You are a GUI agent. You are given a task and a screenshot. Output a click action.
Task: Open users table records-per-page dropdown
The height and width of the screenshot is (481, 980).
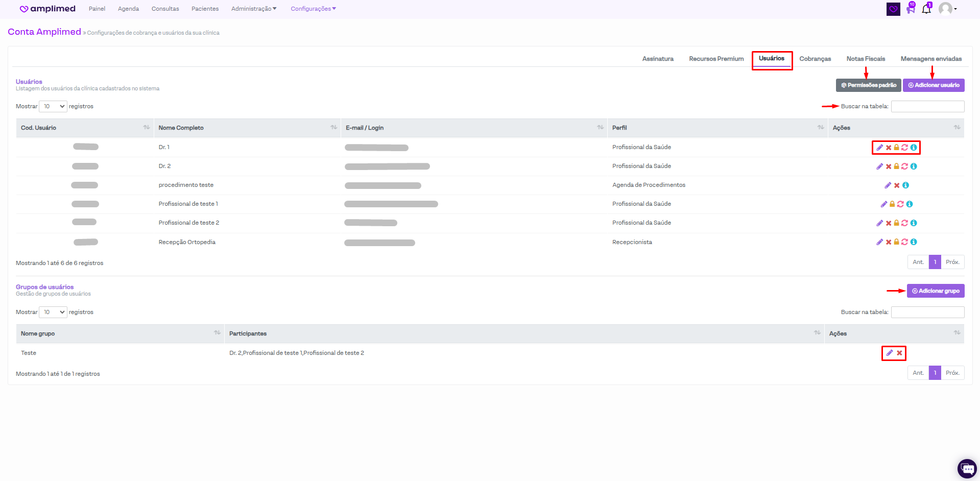point(53,106)
